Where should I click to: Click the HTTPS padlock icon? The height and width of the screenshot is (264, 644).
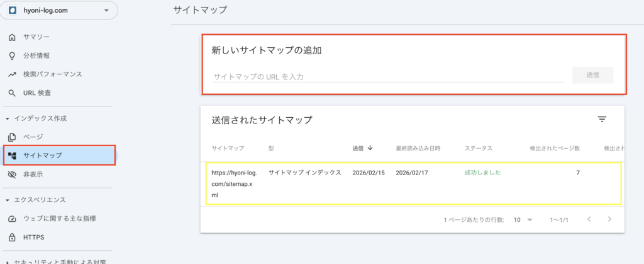click(x=12, y=238)
